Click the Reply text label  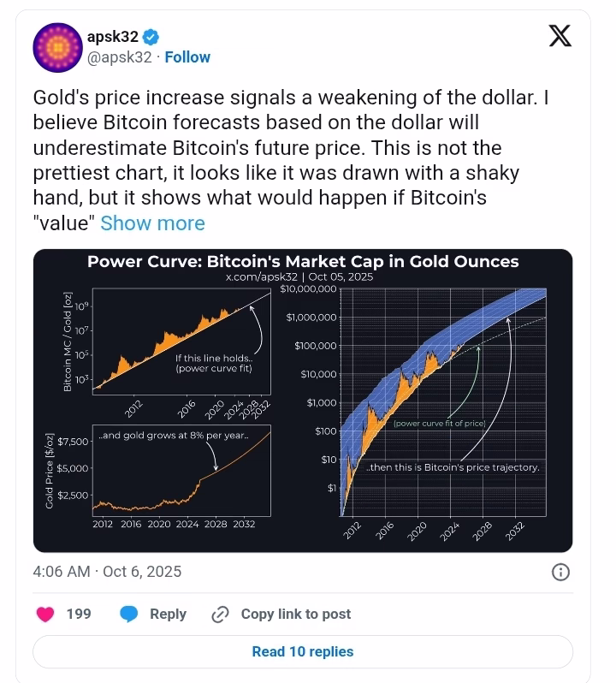tap(168, 614)
